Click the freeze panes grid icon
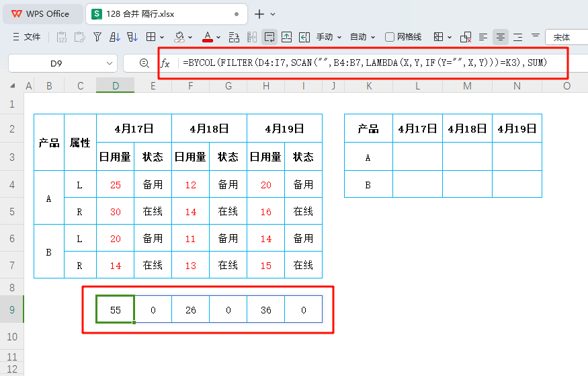Screen dimensions: 588x376 click(438, 37)
